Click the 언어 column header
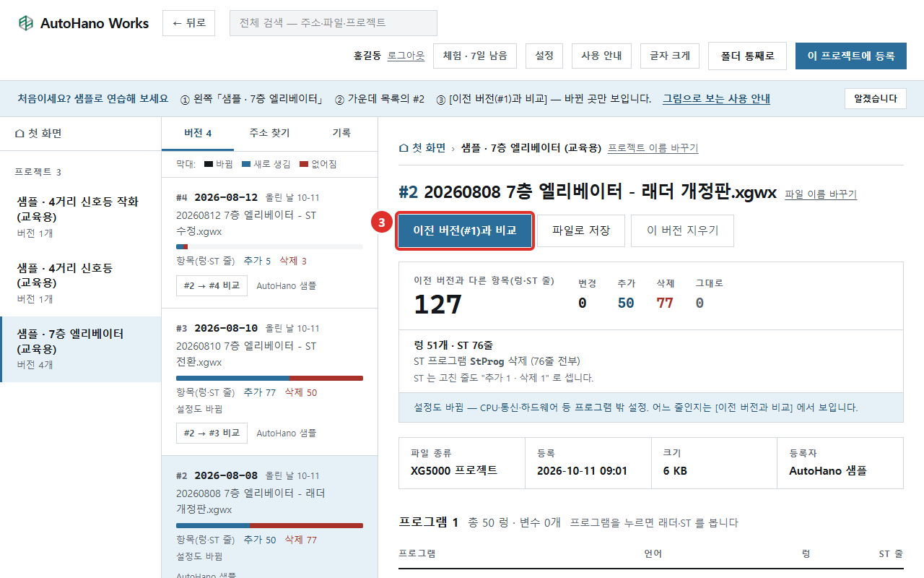This screenshot has height=578, width=924. coord(653,553)
